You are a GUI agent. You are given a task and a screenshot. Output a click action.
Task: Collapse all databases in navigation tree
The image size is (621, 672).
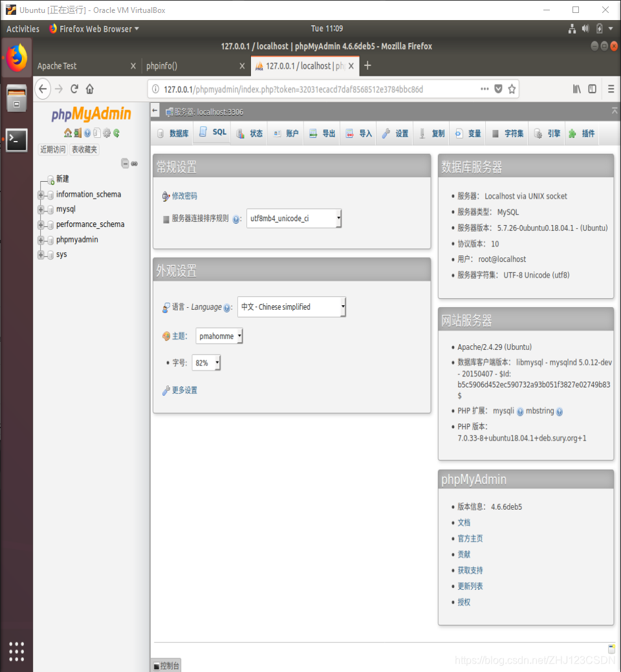[125, 163]
